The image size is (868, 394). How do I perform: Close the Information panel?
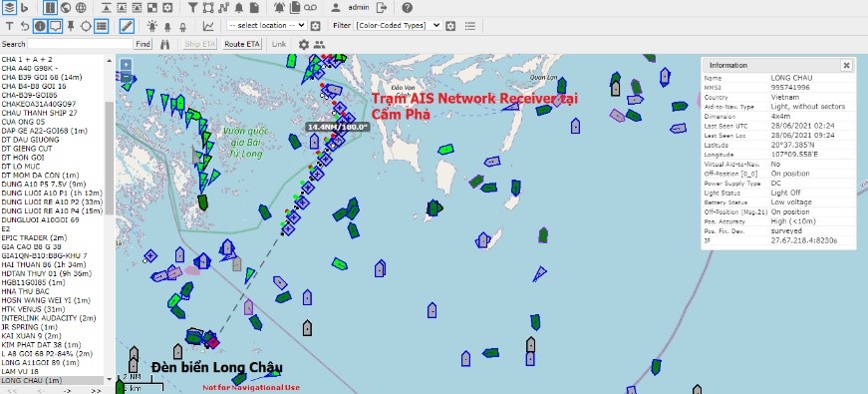tap(846, 66)
